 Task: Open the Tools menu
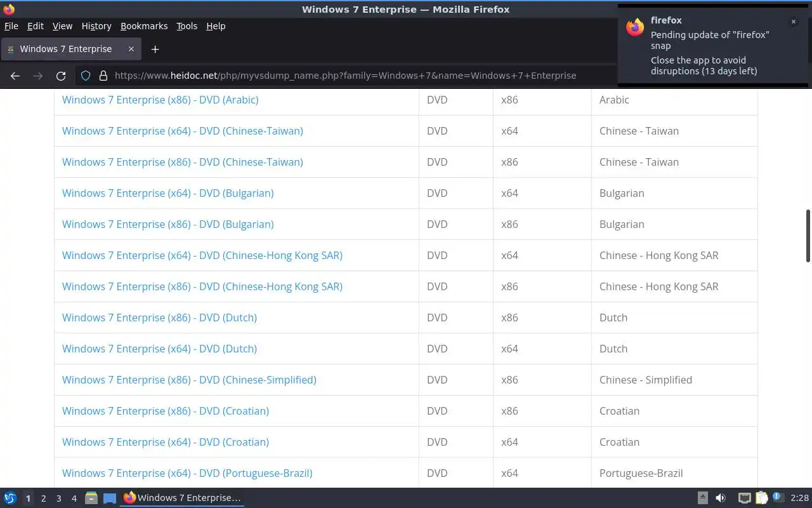(x=187, y=26)
